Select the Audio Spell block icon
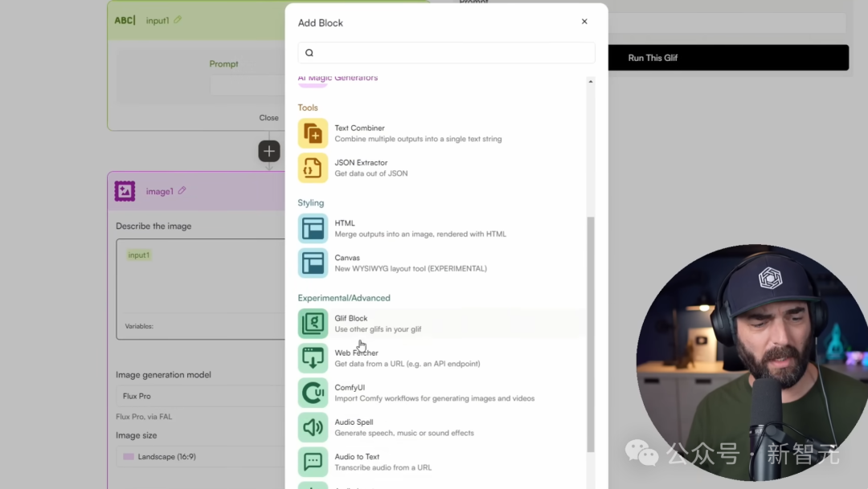The image size is (868, 489). click(x=313, y=427)
